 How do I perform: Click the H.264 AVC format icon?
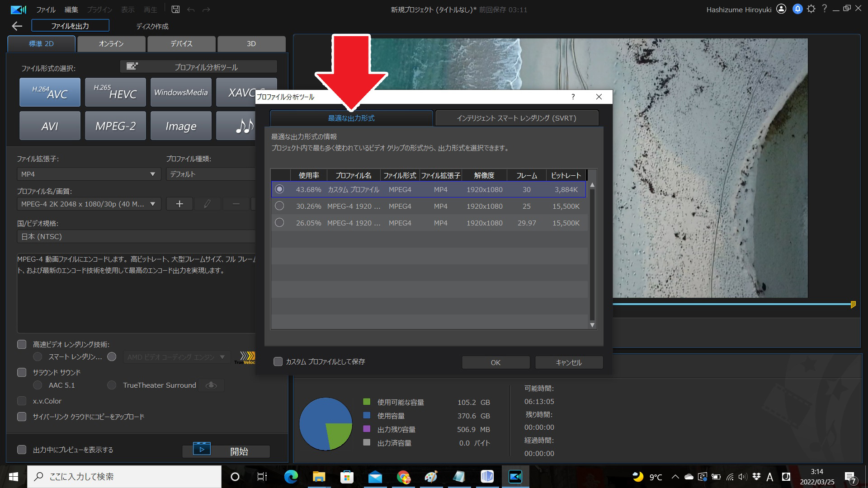coord(49,93)
